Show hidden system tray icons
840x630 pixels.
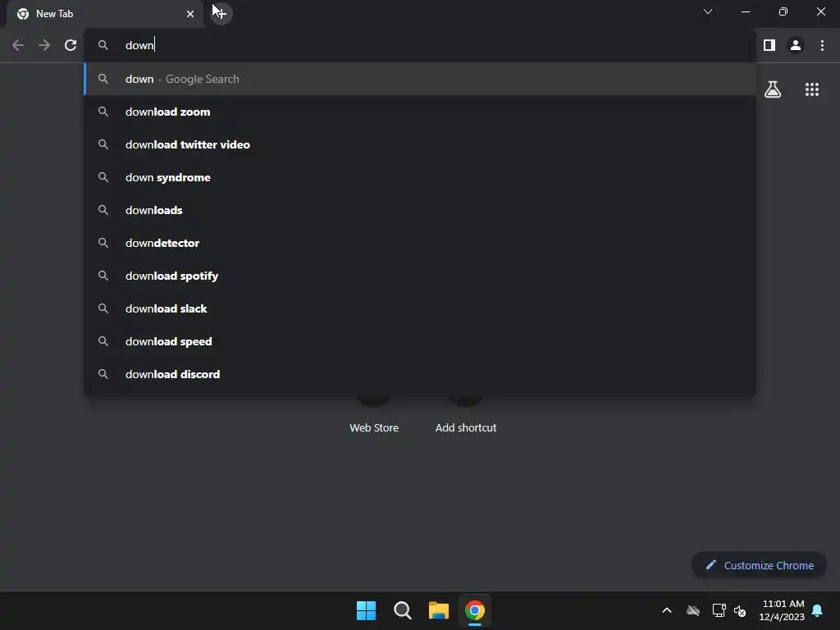(667, 610)
